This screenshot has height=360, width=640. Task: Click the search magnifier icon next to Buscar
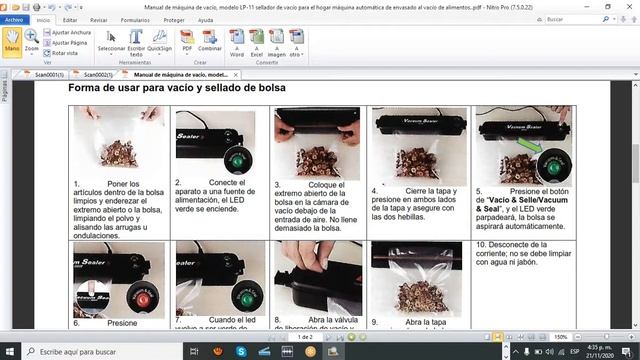click(606, 19)
